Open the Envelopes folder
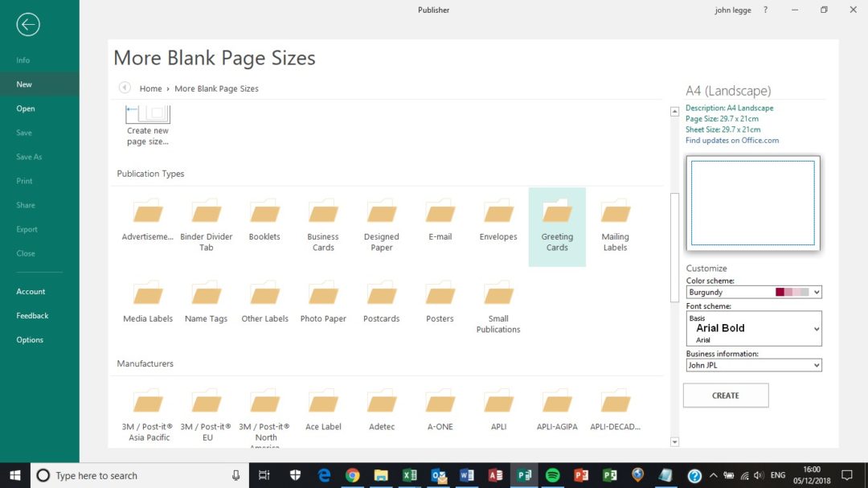This screenshot has width=868, height=488. pyautogui.click(x=498, y=220)
